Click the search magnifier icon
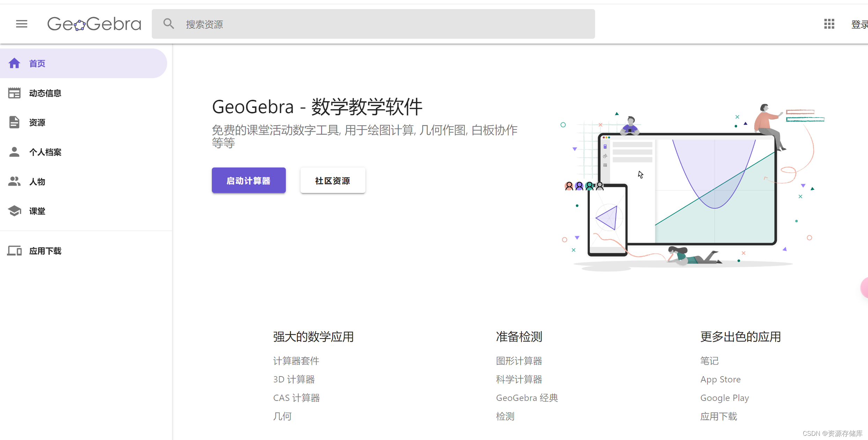This screenshot has height=440, width=868. coord(169,24)
